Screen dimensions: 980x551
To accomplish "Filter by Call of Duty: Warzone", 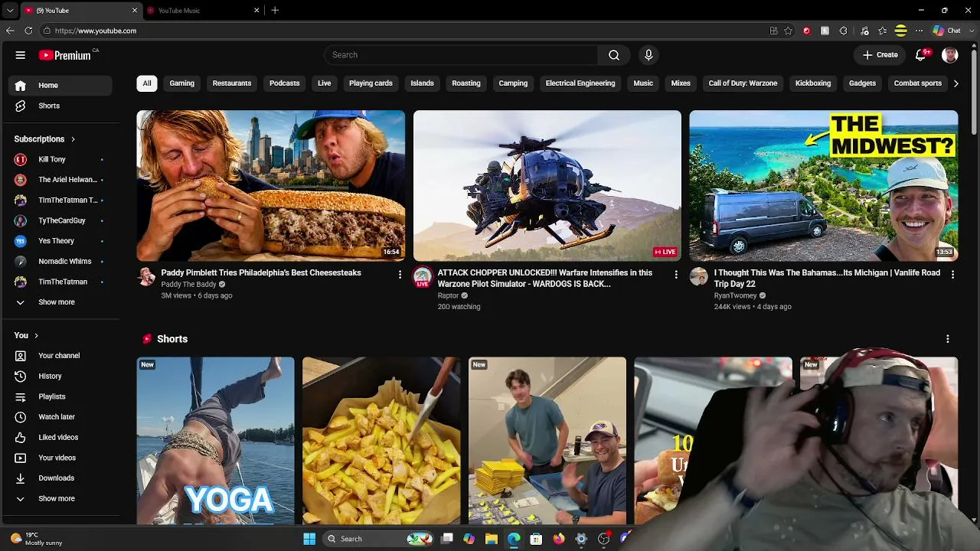I will [743, 83].
